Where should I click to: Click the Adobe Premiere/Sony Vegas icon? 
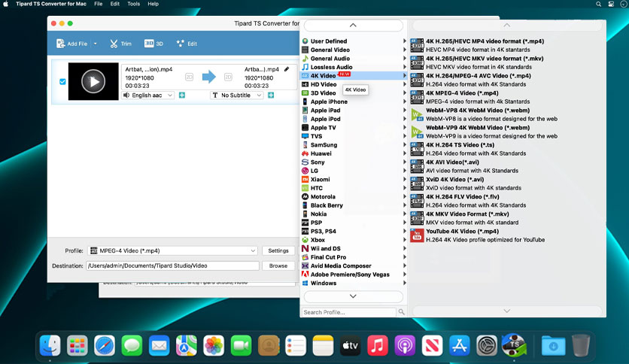(305, 275)
